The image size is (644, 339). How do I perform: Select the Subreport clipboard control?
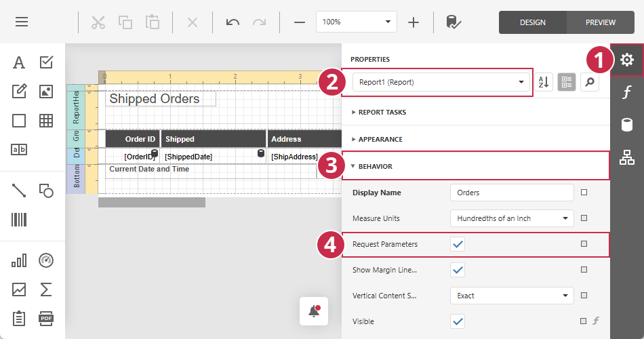coord(19,319)
